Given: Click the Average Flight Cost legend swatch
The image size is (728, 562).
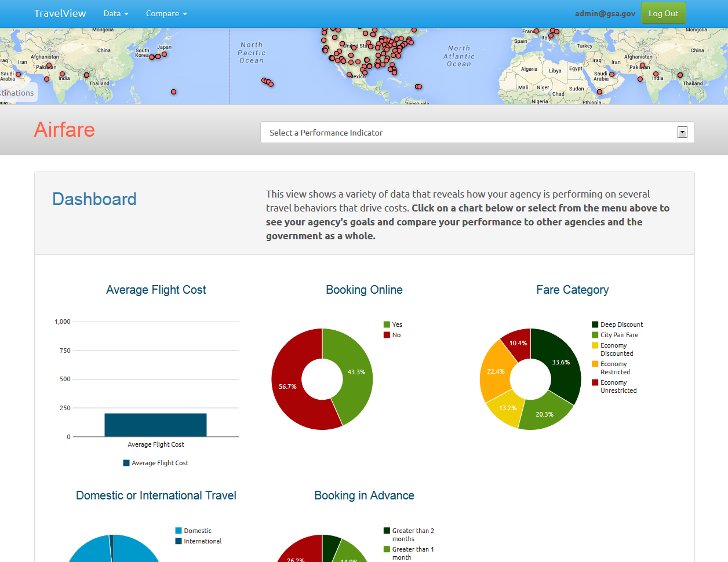Looking at the screenshot, I should click(126, 463).
